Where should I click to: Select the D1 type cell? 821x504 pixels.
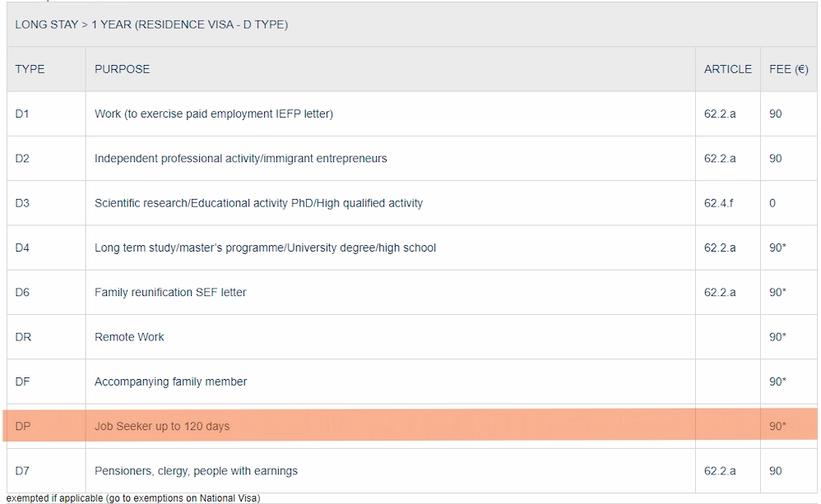pos(22,113)
